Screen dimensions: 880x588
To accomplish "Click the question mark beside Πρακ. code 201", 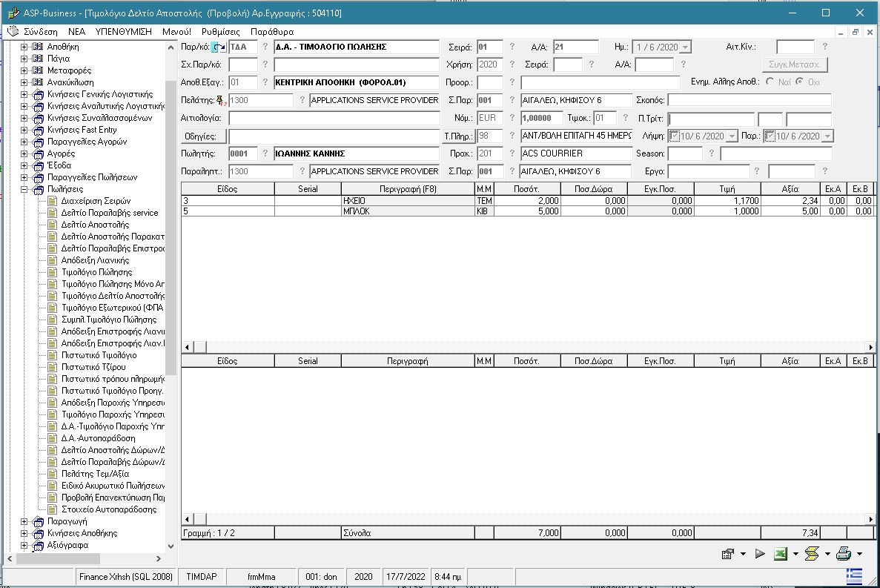I will pyautogui.click(x=512, y=153).
